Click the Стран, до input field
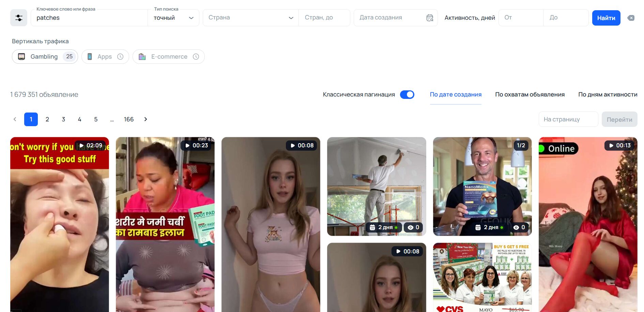 coord(324,18)
